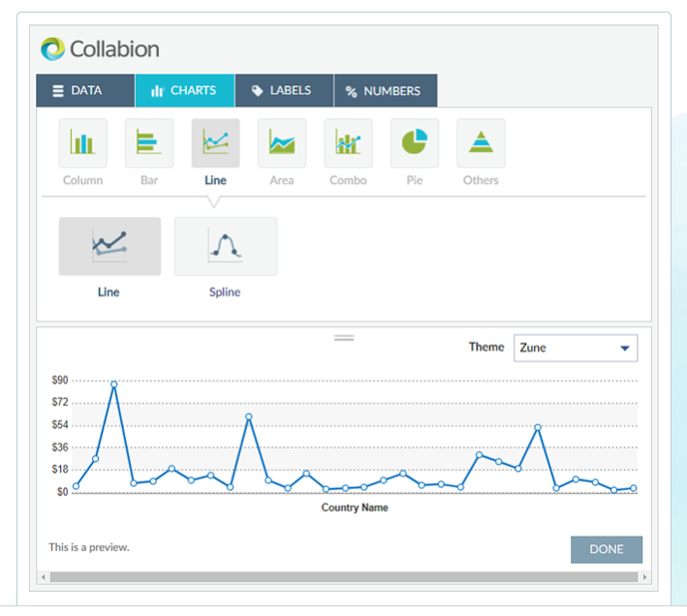Click the 'Pie' caption text

pos(415,180)
